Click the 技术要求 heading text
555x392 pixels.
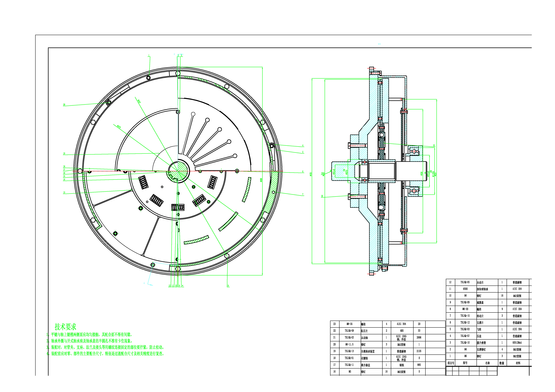pyautogui.click(x=65, y=327)
